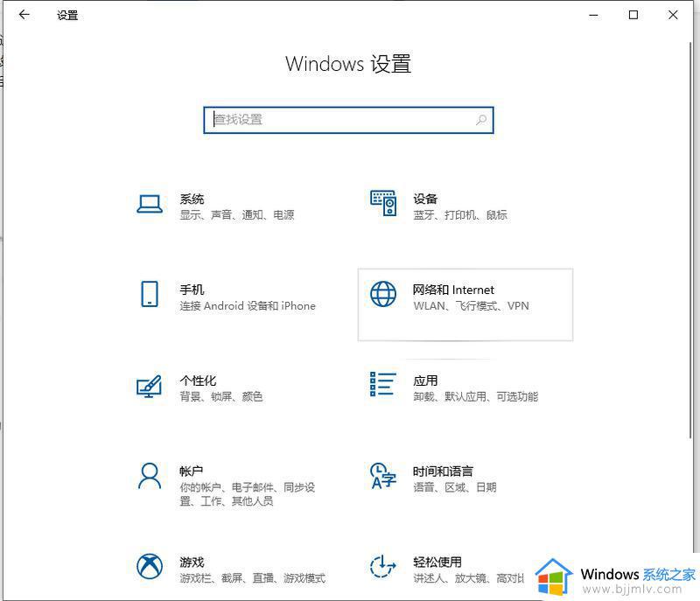Minimize the 设置 window
The width and height of the screenshot is (700, 601).
tap(593, 15)
